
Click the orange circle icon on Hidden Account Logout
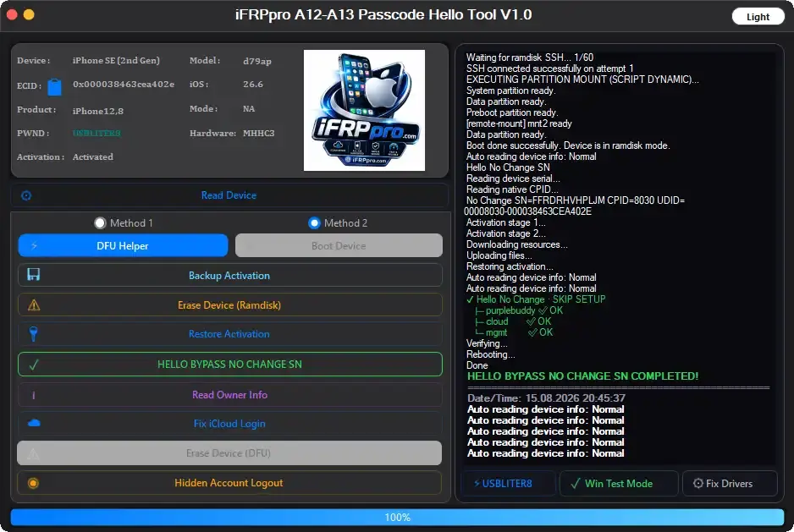[x=33, y=483]
